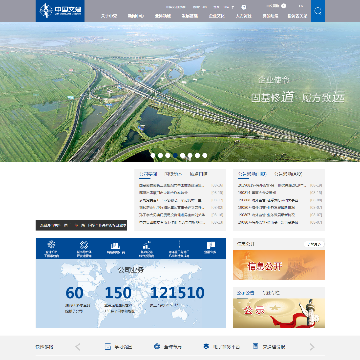This screenshot has height=360, width=360.
Task: Advance the quick links with the right arrow
Action: click(312, 347)
